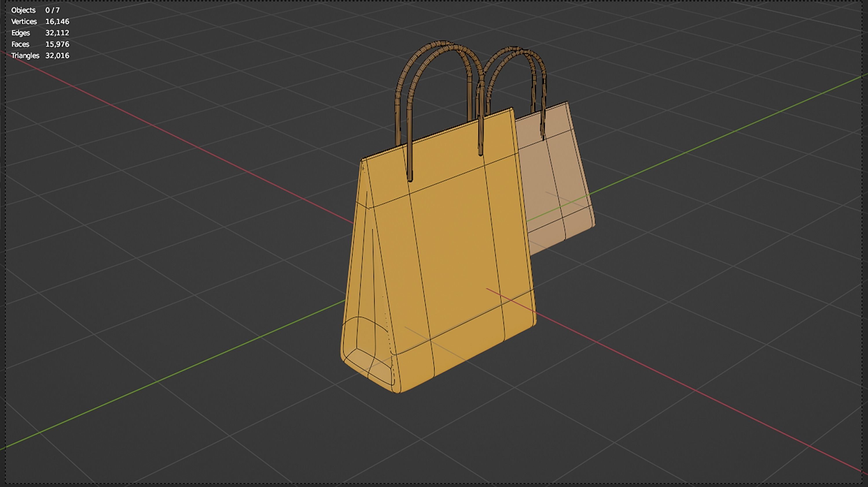
Task: Click the "Faces" statistics label
Action: coord(20,44)
